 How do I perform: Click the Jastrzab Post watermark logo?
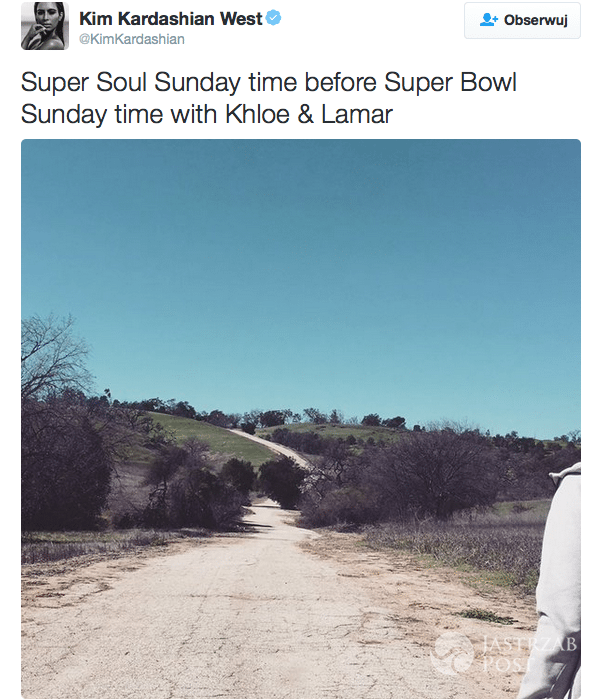click(x=452, y=653)
